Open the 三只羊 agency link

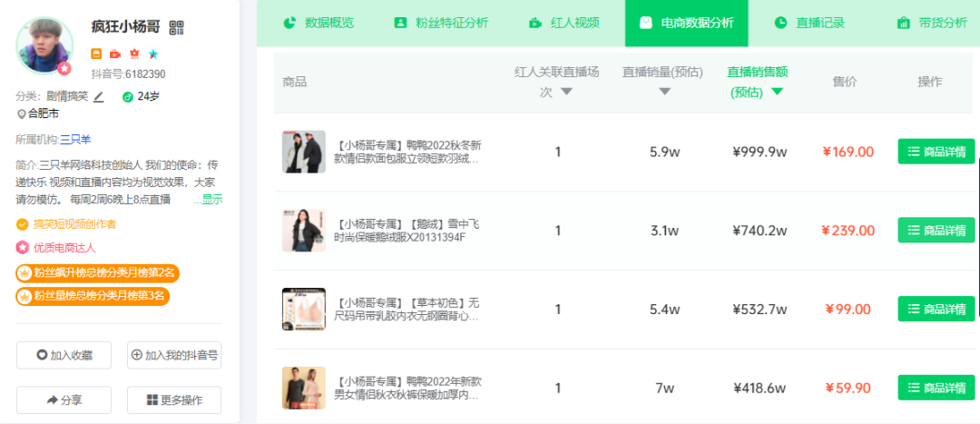(75, 139)
